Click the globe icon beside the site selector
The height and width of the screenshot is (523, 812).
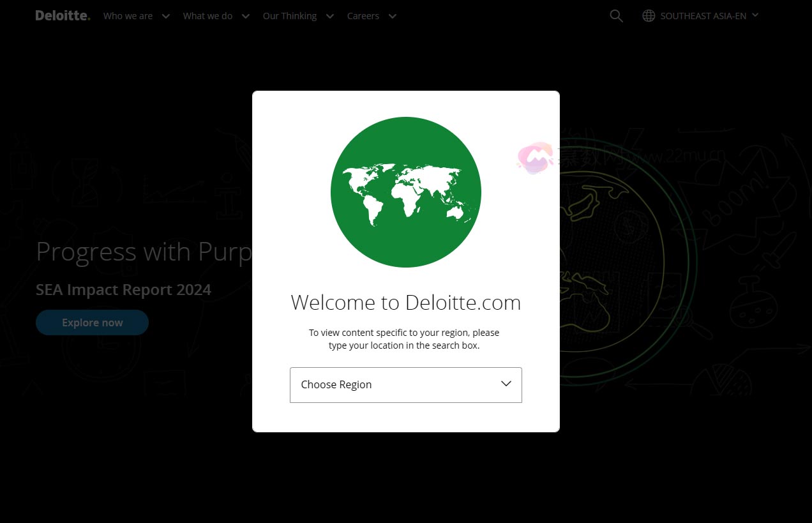coord(649,16)
